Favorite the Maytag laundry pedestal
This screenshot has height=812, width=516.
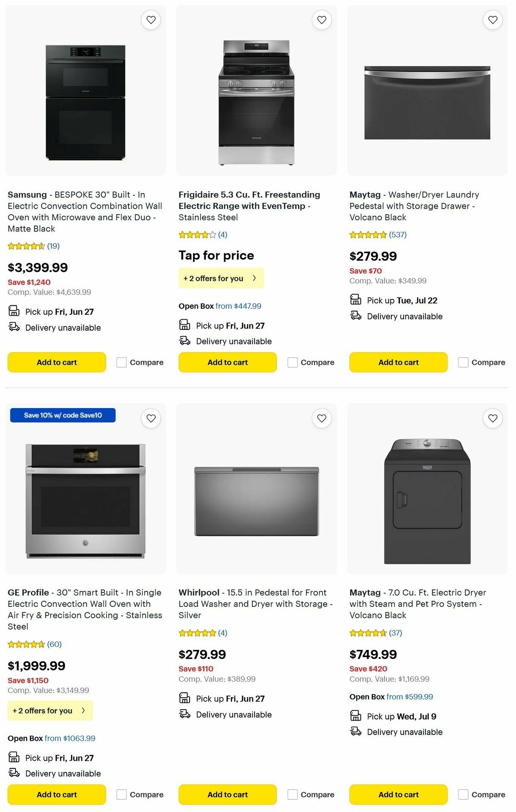492,20
